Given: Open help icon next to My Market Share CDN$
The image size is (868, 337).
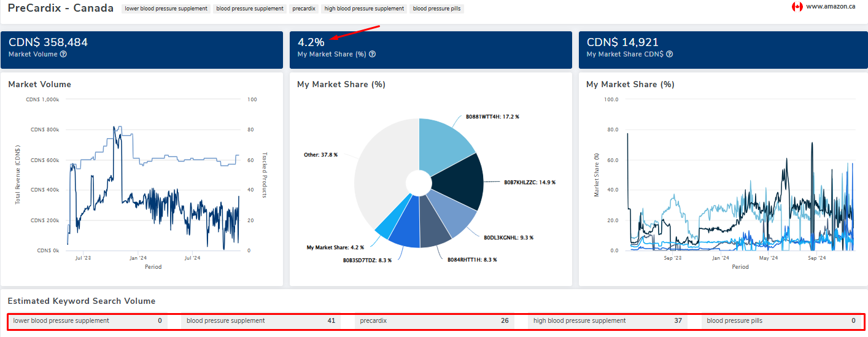Looking at the screenshot, I should coord(669,54).
